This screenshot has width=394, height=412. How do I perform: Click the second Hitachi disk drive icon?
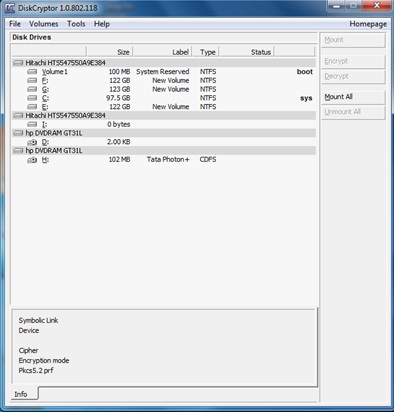pos(18,115)
